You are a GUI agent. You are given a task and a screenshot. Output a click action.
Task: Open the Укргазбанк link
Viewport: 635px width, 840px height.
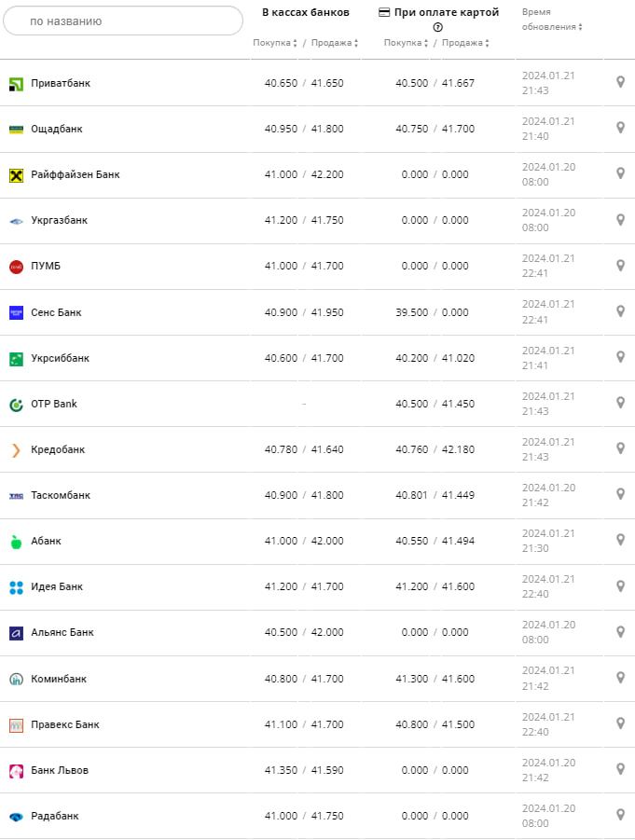pos(59,220)
